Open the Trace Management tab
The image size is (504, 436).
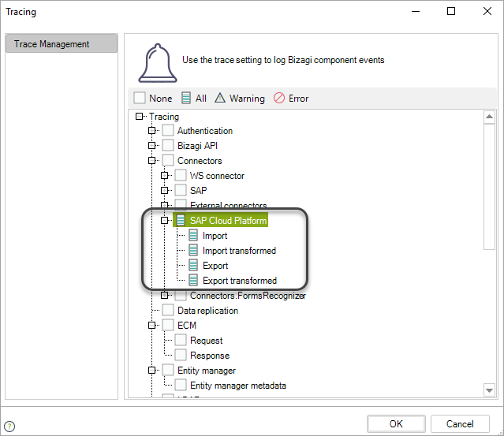pyautogui.click(x=62, y=44)
